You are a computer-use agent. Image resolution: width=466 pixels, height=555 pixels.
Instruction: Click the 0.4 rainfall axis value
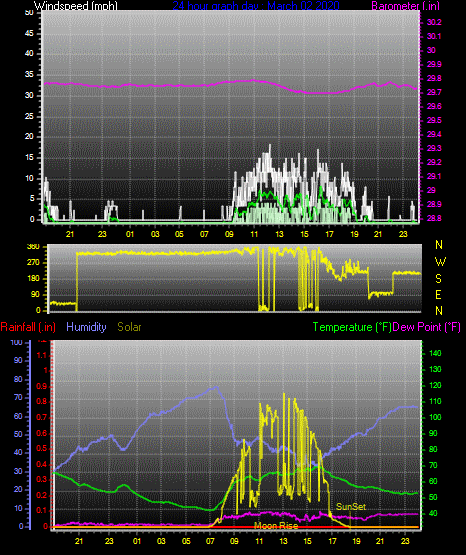[42, 464]
